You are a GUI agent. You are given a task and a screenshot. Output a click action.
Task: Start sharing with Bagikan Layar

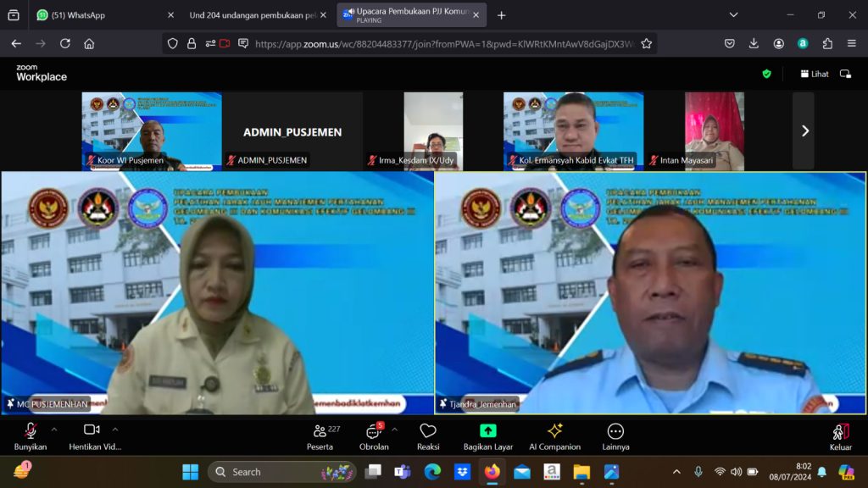click(487, 435)
